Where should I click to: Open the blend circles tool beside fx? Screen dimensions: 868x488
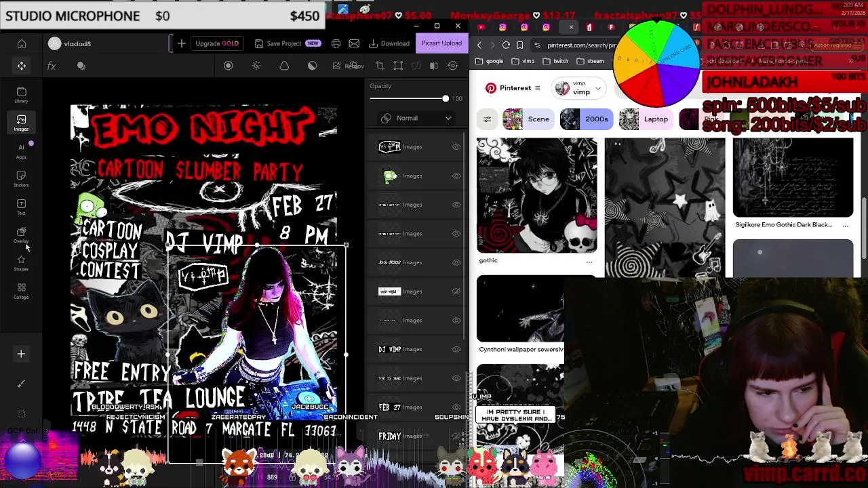81,66
